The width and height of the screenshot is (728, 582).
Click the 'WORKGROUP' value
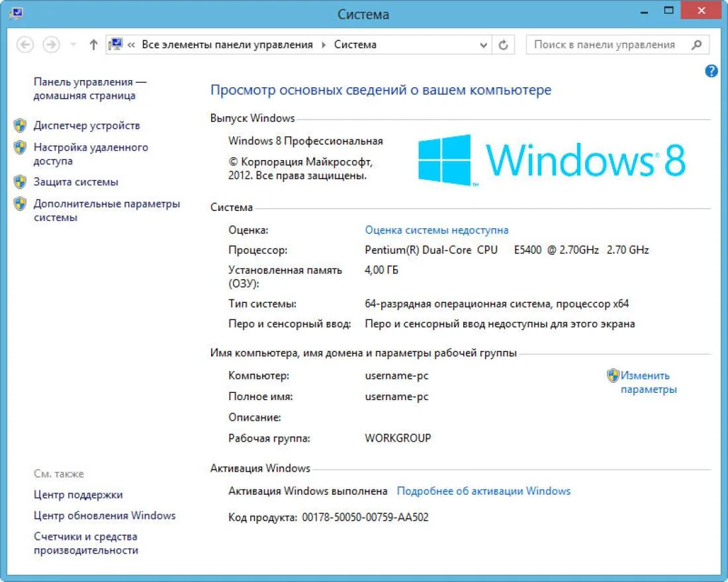[398, 438]
